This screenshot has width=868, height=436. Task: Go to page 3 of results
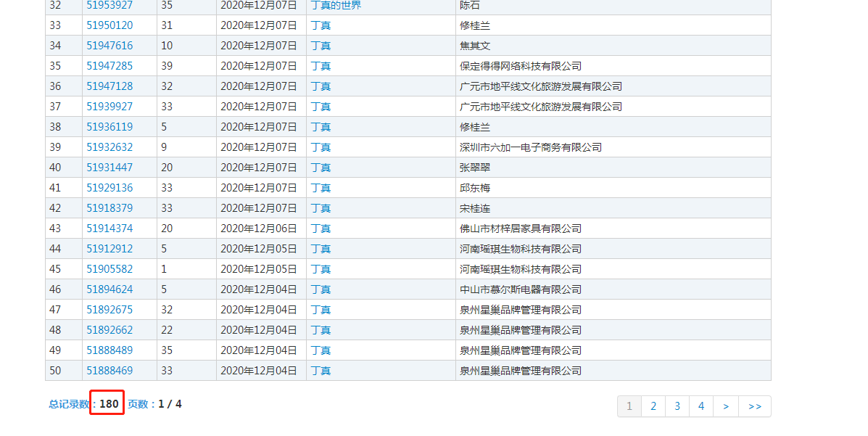point(677,406)
